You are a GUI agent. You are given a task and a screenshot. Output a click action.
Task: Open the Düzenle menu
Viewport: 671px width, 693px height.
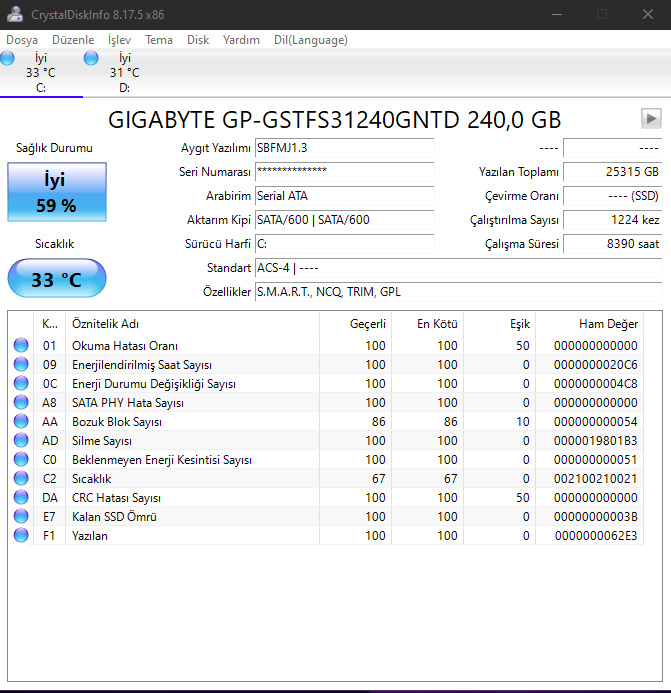(x=73, y=40)
